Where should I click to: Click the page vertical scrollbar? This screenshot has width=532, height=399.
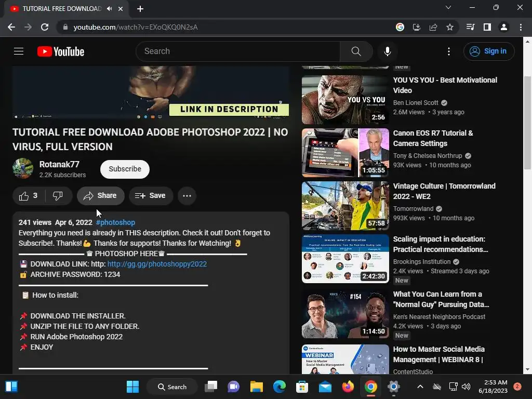527,123
